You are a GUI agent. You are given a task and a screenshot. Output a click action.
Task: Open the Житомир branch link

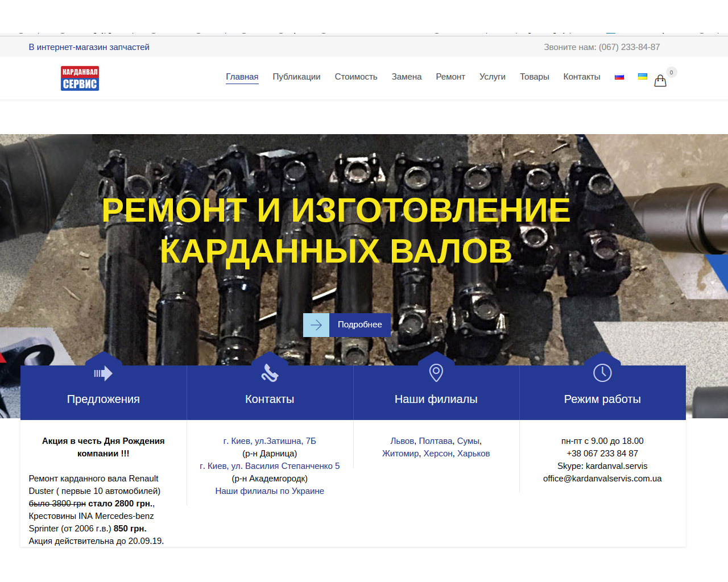(400, 454)
